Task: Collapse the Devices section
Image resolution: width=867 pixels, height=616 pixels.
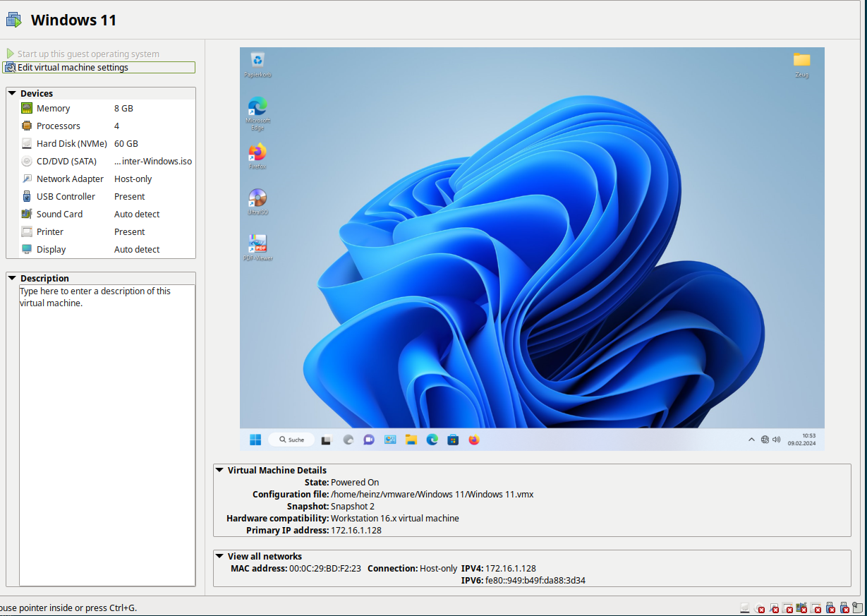Action: click(12, 93)
